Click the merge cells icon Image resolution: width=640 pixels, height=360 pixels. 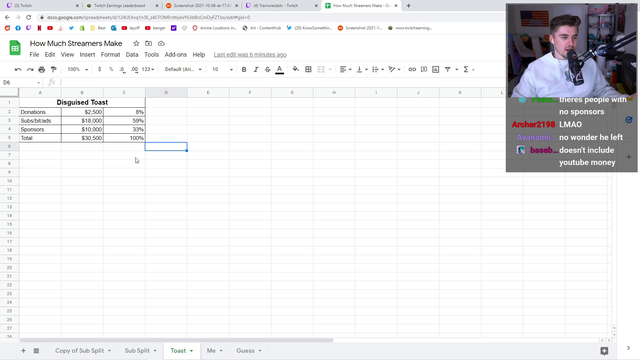(321, 69)
